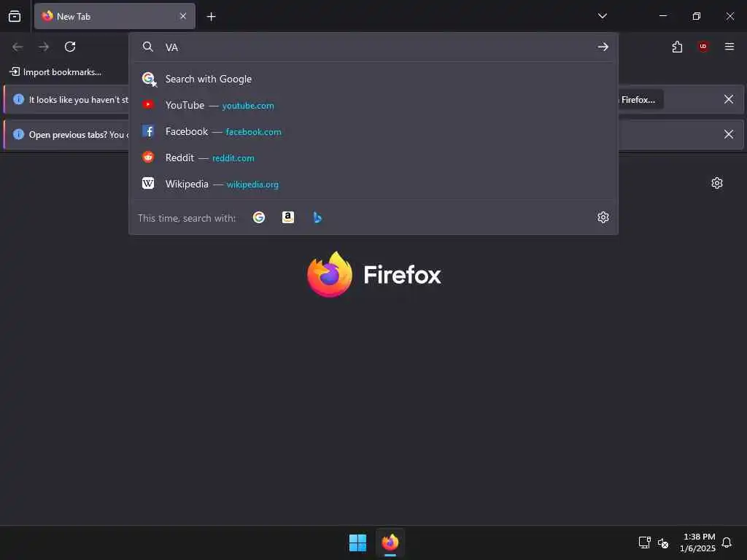Screen dimensions: 747x560
Task: Open the notifications bell icon
Action: (x=727, y=542)
